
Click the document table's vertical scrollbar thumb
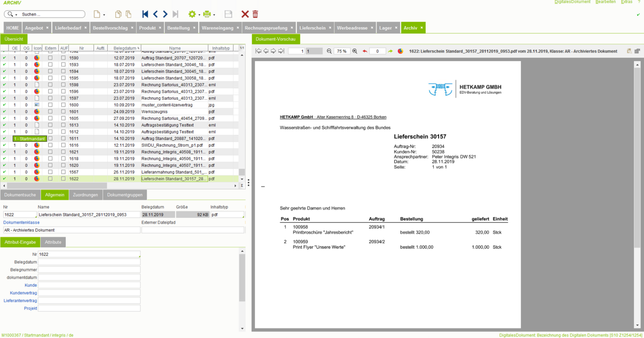click(242, 172)
